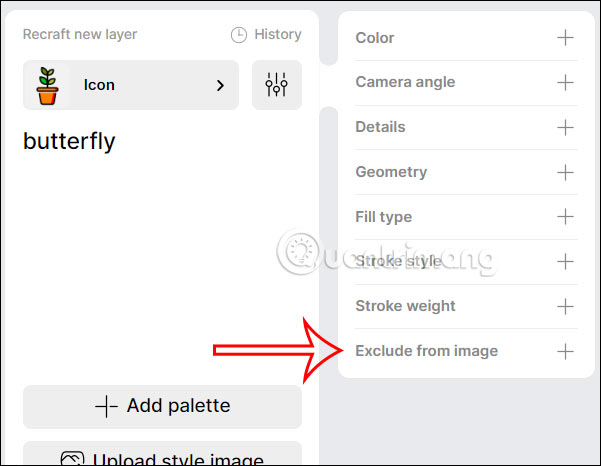
Task: Click the Upload style image button
Action: tap(162, 456)
